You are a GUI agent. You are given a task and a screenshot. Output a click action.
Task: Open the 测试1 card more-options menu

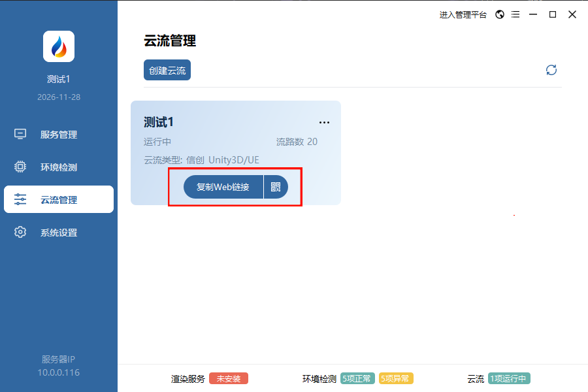pos(324,122)
